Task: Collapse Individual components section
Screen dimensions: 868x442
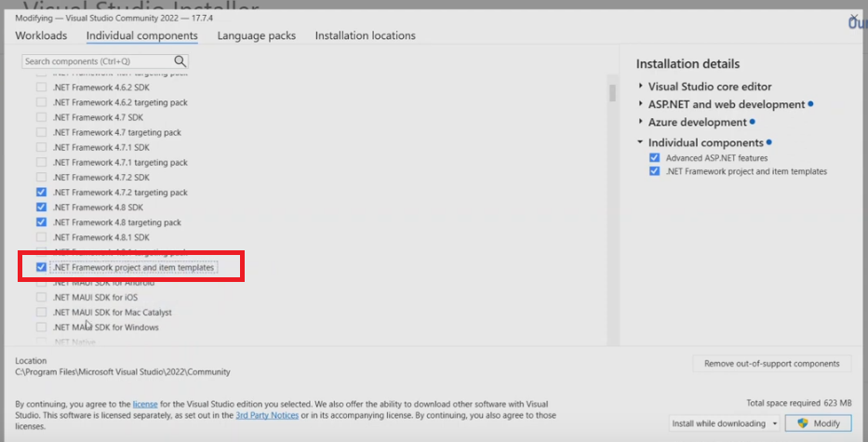Action: point(640,142)
